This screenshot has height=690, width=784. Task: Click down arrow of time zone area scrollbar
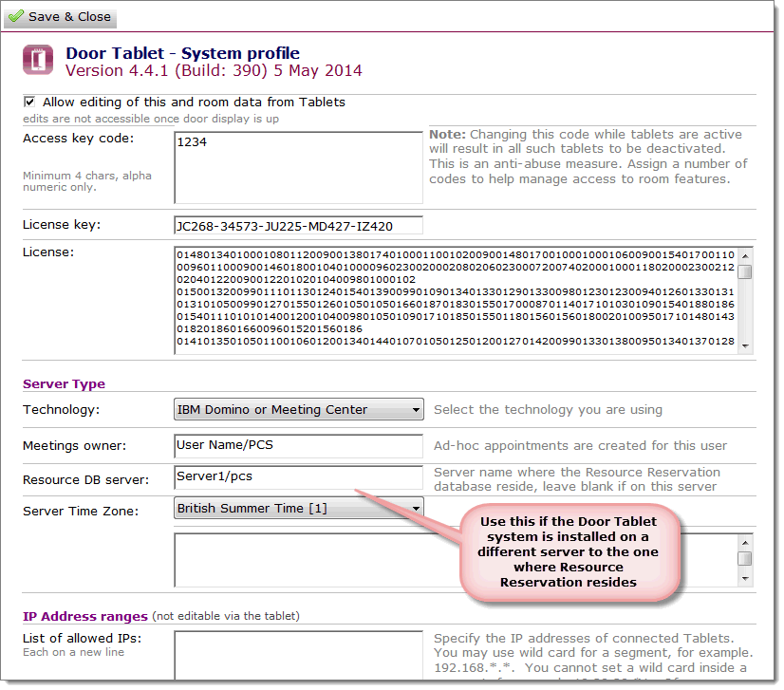click(745, 579)
